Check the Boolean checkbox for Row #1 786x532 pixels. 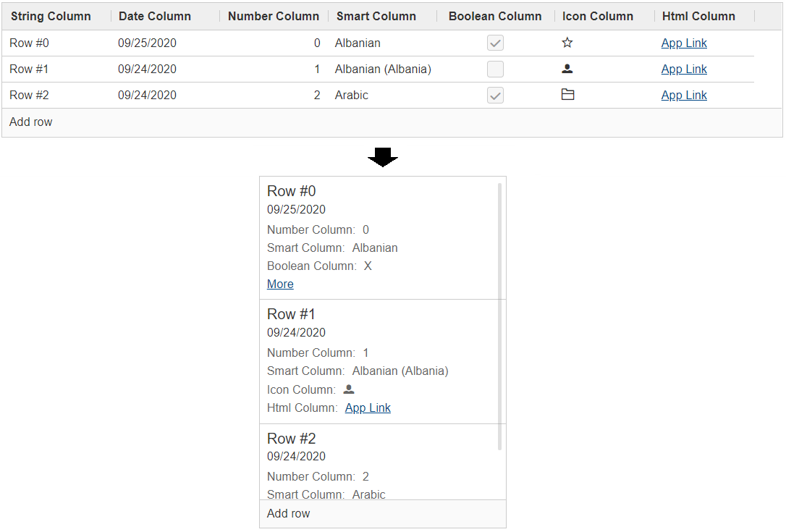pyautogui.click(x=495, y=69)
